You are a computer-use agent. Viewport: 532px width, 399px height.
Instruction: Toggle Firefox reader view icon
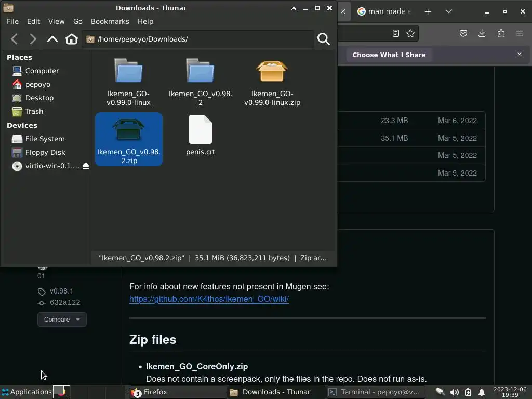395,33
